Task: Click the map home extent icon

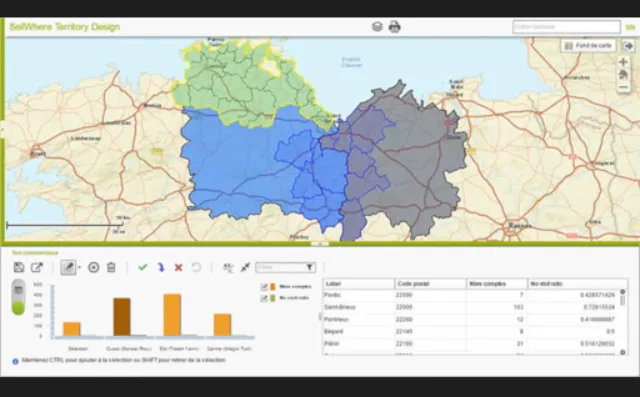Action: [x=623, y=75]
